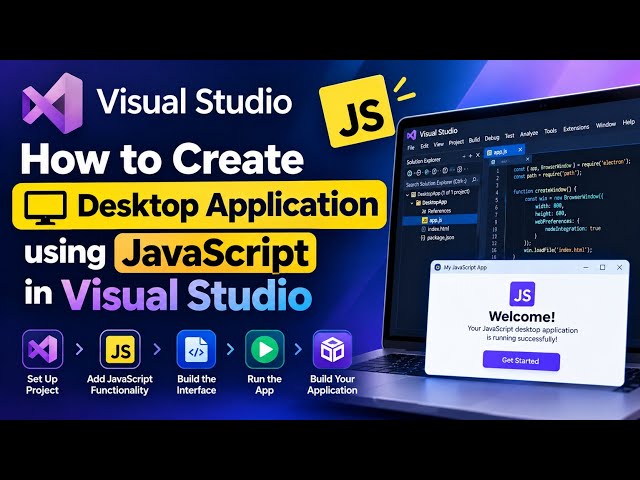Click the 'nodeIntegration: true' code line
The image size is (640, 480).
coord(572,229)
